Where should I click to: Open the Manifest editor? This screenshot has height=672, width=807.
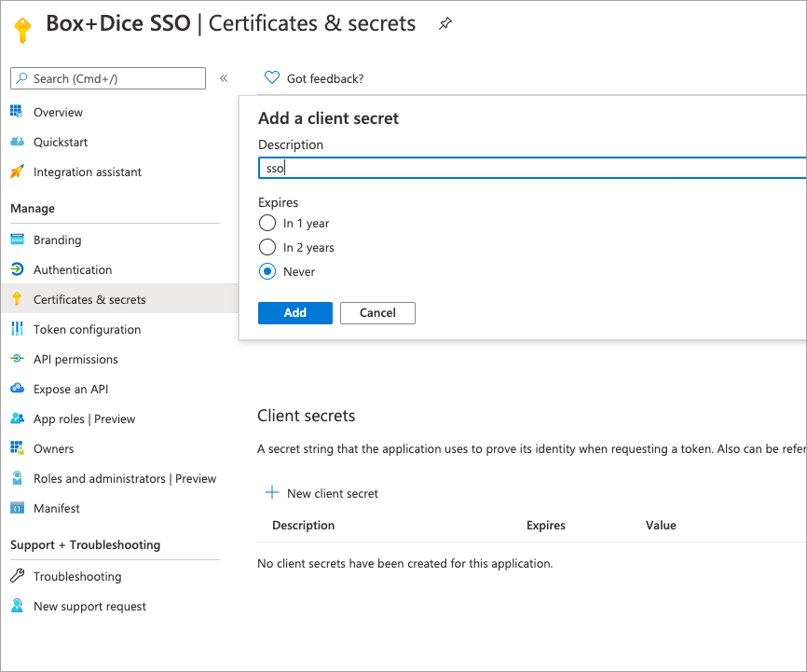point(57,509)
